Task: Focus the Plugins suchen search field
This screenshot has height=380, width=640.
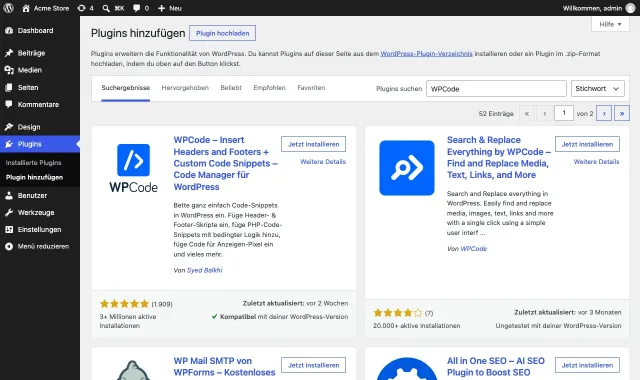Action: coord(496,89)
